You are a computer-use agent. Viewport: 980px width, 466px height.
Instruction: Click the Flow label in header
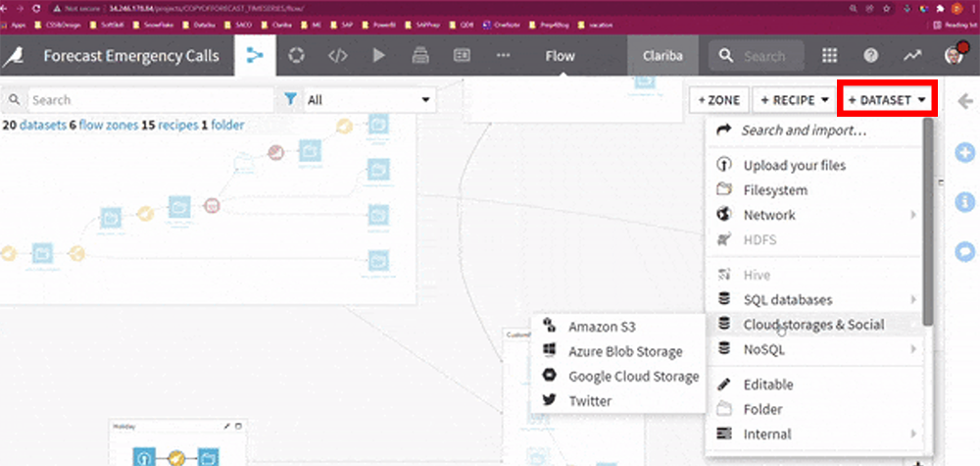coord(560,56)
